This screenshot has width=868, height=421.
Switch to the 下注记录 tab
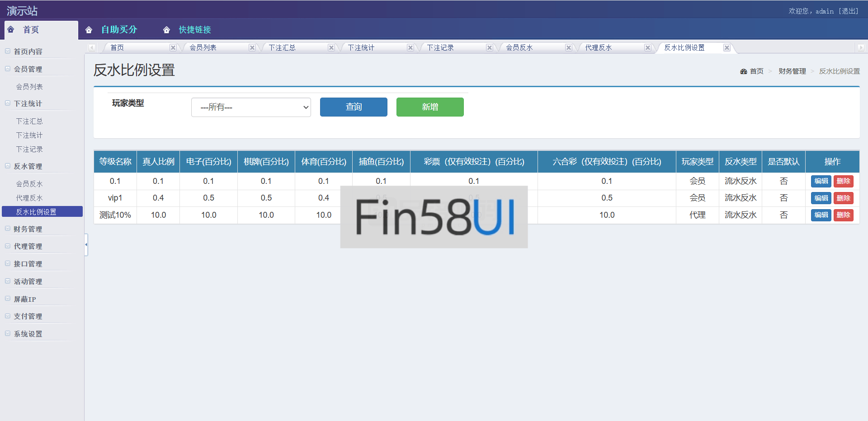click(440, 47)
